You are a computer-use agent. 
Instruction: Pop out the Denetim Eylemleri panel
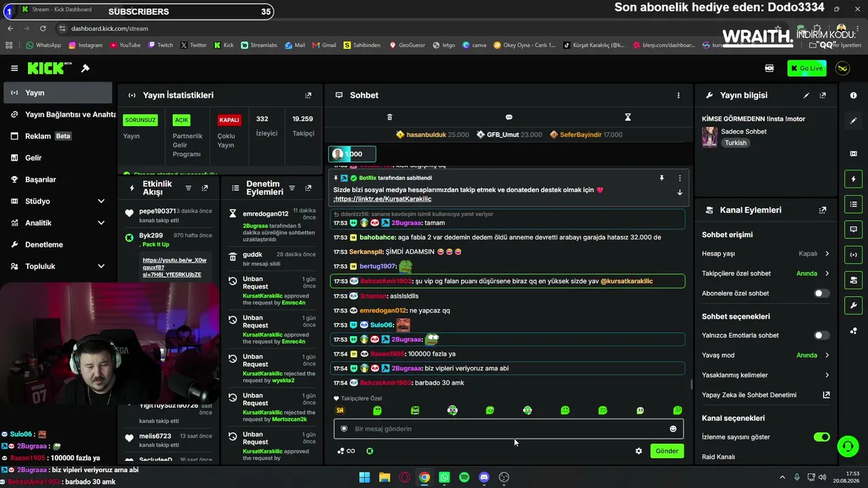point(309,188)
